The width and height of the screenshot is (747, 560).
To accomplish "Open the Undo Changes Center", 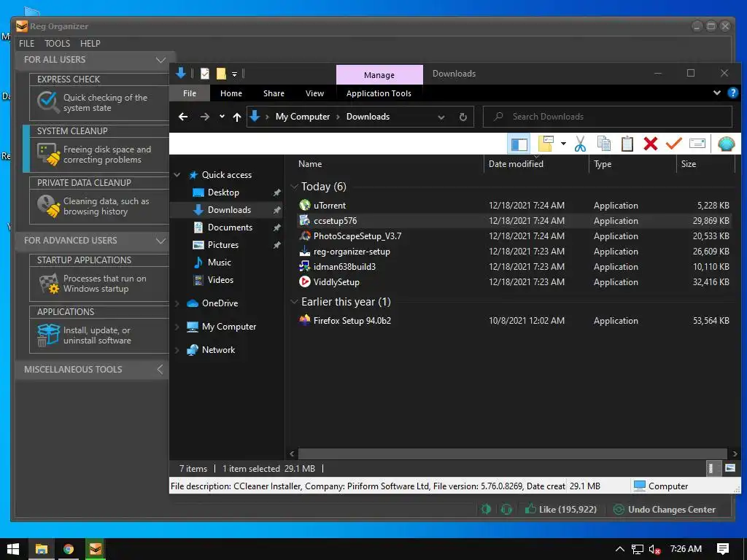I will pyautogui.click(x=665, y=510).
